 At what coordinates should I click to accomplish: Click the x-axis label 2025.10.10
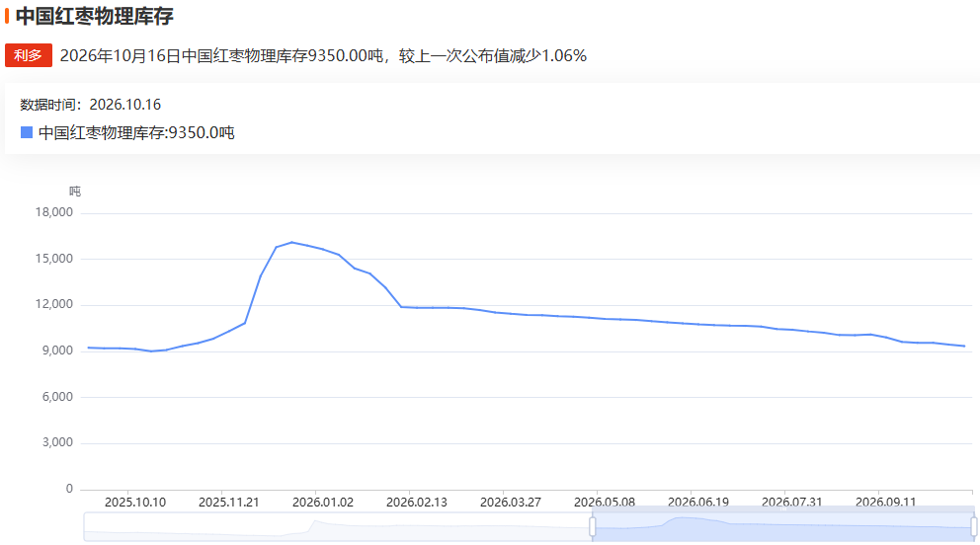pyautogui.click(x=135, y=502)
